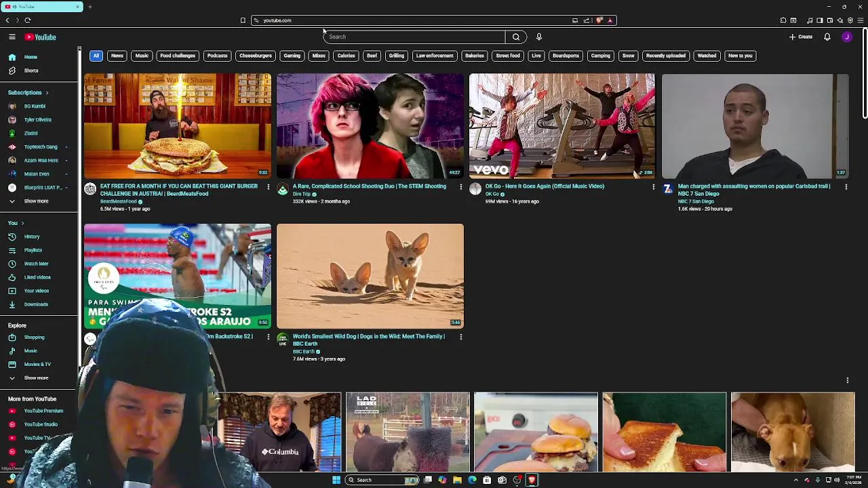
Task: Open the YouTube hamburger guide menu
Action: point(12,37)
